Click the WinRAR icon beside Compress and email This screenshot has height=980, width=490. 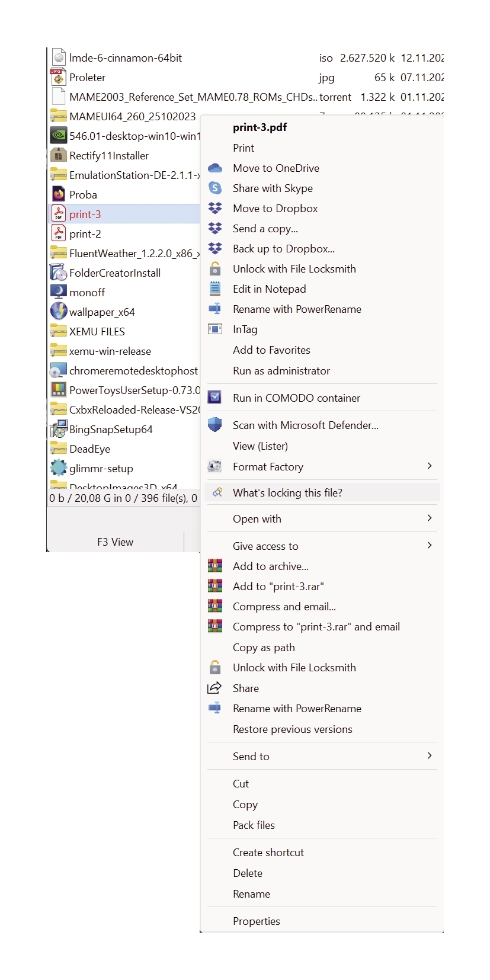tap(215, 607)
